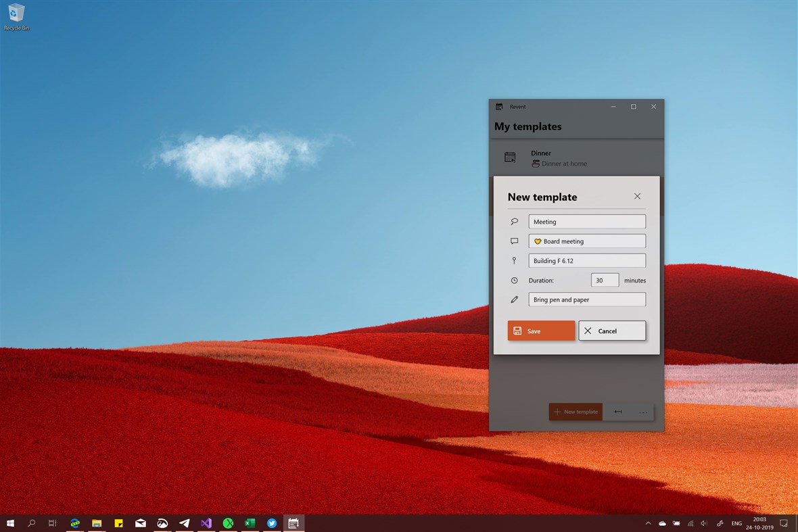Image resolution: width=798 pixels, height=532 pixels.
Task: Show hidden tray icons chevron
Action: (x=648, y=523)
